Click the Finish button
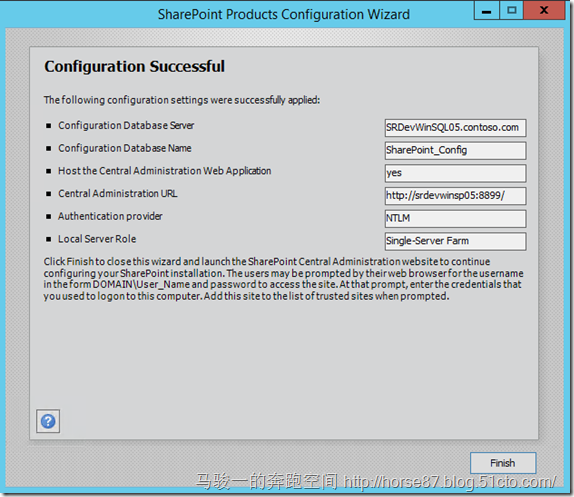The height and width of the screenshot is (497, 574). click(x=503, y=463)
